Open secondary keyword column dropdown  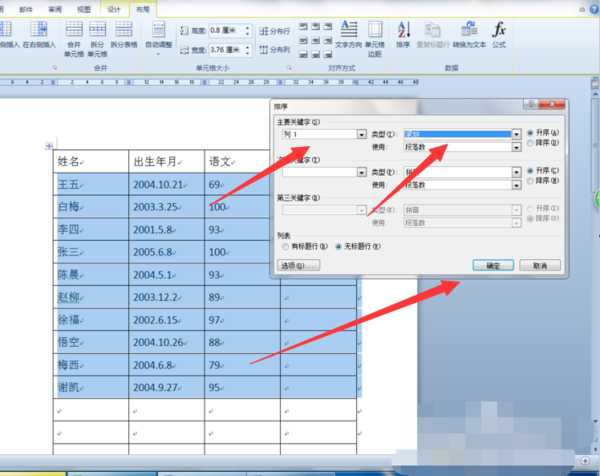tap(362, 172)
